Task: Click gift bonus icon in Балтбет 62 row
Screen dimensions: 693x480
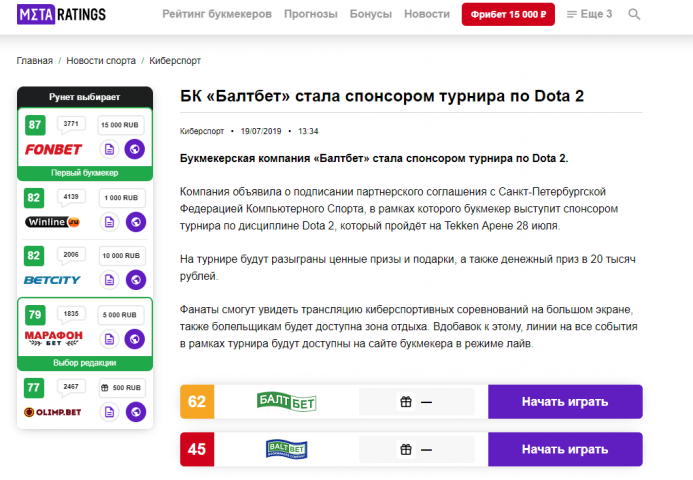Action: 406,402
